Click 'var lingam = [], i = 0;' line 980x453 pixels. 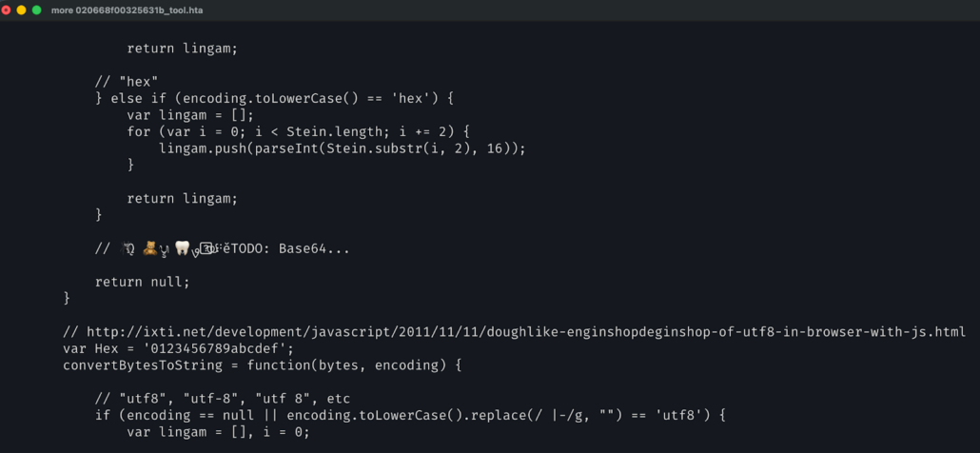(x=218, y=432)
